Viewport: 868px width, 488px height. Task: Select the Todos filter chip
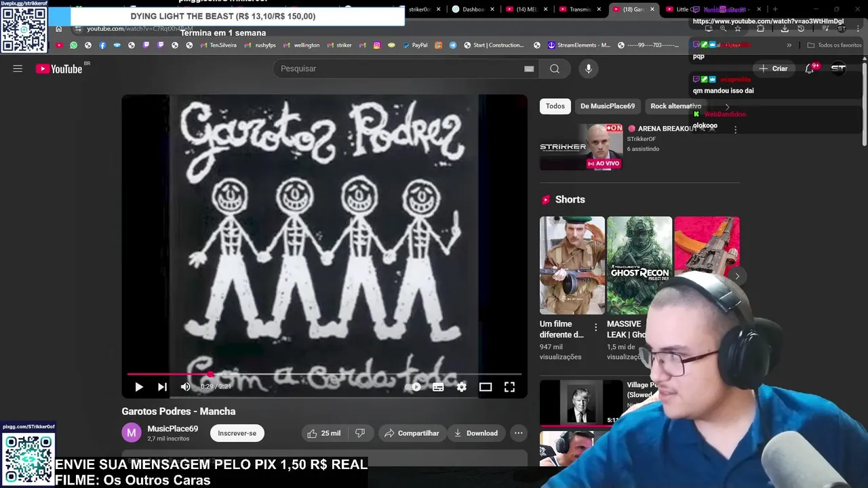click(x=555, y=106)
